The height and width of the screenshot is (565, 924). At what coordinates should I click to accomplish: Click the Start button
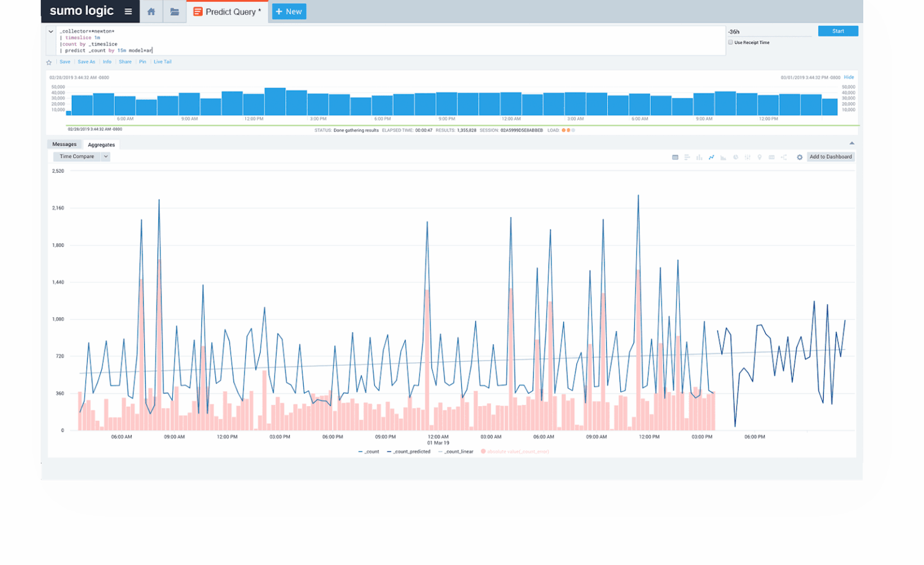[838, 31]
